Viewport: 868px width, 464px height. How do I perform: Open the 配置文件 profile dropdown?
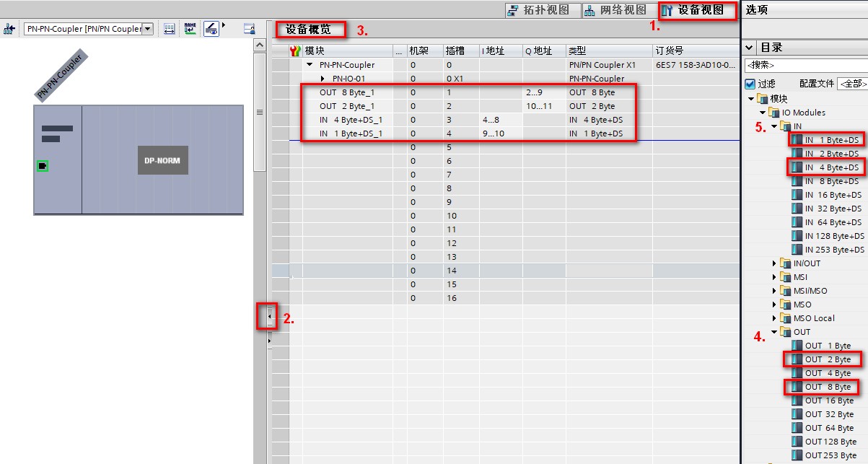[851, 84]
